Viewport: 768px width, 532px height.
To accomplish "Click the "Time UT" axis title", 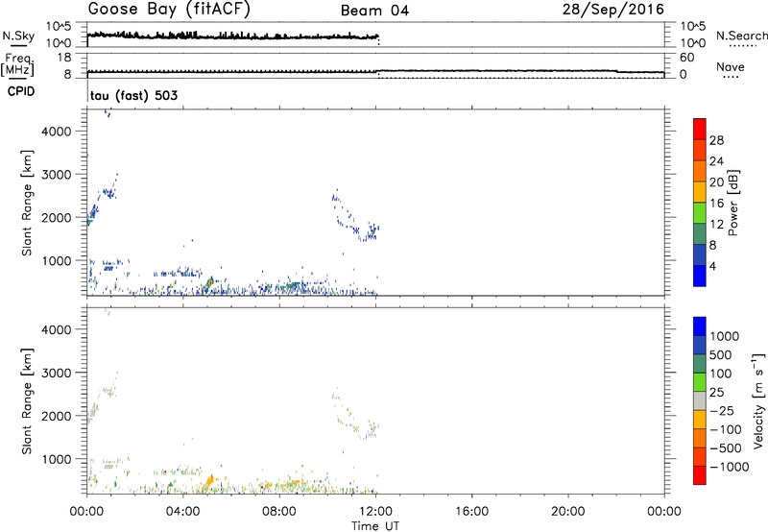I will point(375,526).
